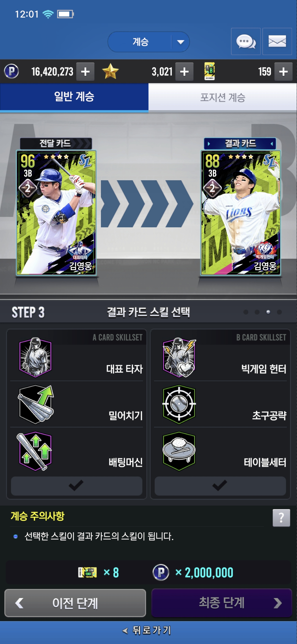Select the 결과 카드 김영웅 88 card
Image resolution: width=297 pixels, height=644 pixels.
click(241, 212)
